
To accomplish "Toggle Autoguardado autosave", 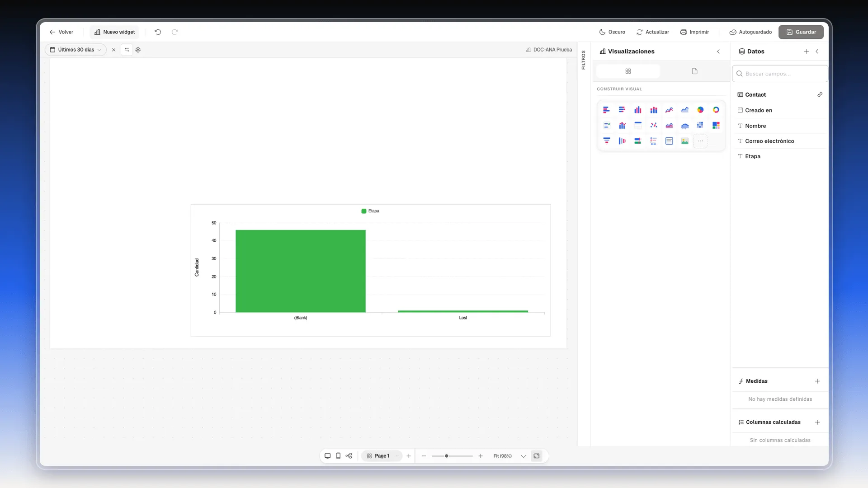I will coord(750,32).
